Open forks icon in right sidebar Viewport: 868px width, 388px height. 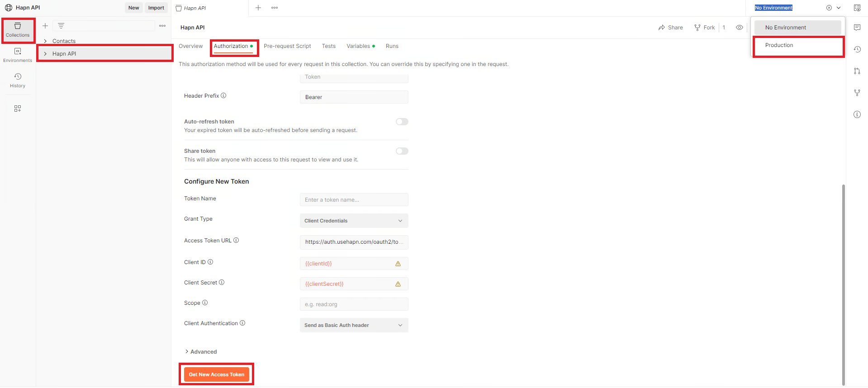point(857,93)
